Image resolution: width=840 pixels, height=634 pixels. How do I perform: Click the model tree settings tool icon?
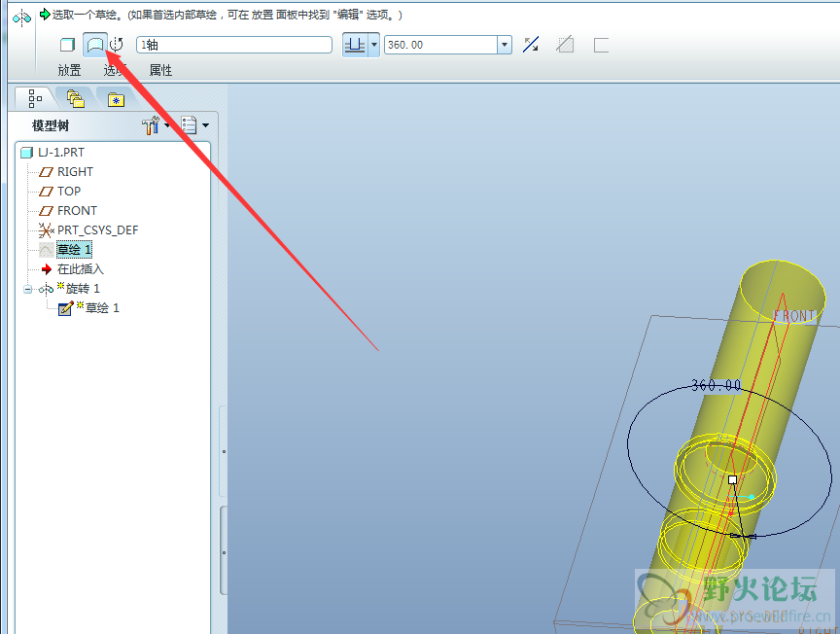tap(151, 125)
